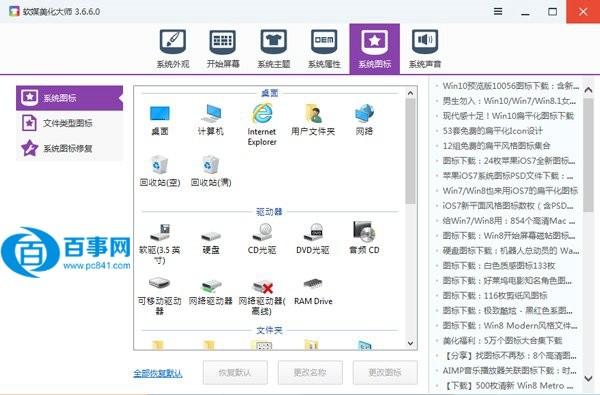Click the 更改名称 button
Viewport: 600px width, 395px height.
[310, 372]
